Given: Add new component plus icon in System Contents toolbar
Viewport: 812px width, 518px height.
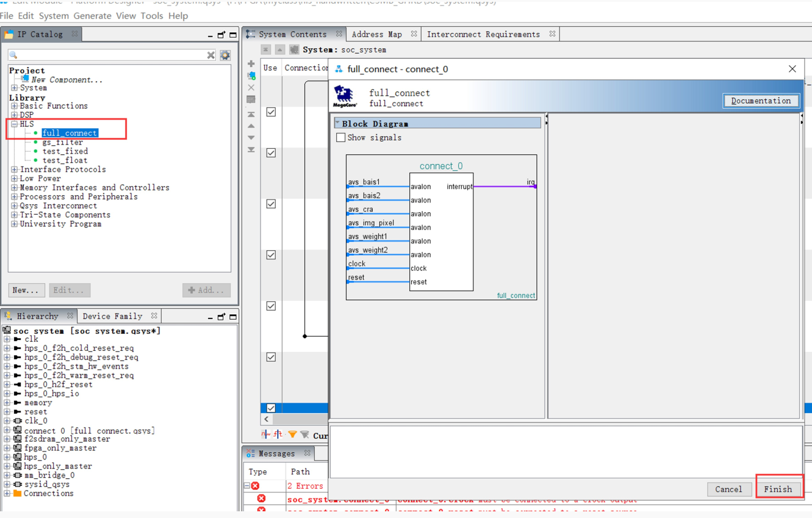Looking at the screenshot, I should tap(251, 63).
